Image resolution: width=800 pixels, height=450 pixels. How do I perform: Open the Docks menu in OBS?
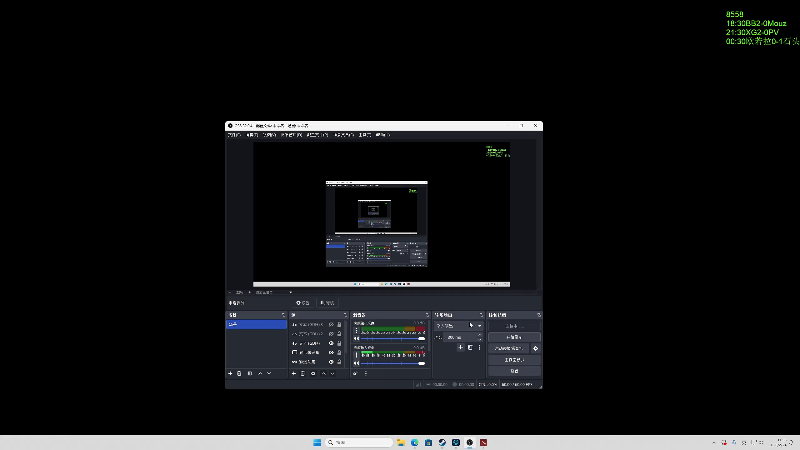click(291, 135)
